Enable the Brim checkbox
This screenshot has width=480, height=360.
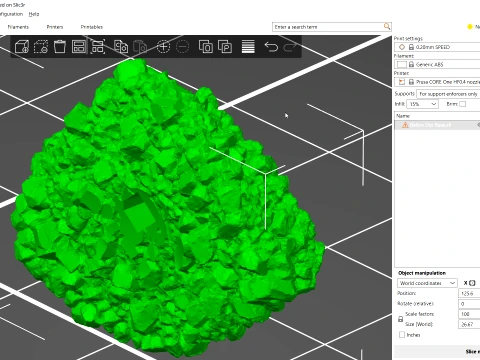tap(462, 104)
